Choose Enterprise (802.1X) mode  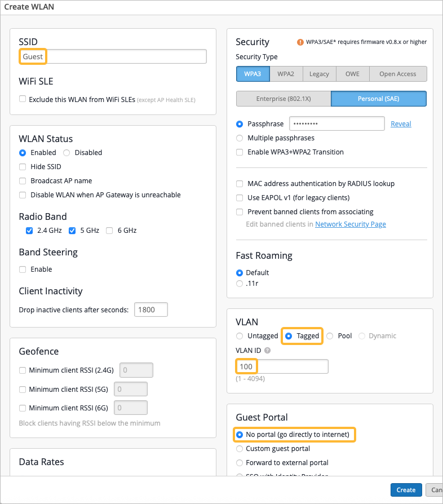click(283, 99)
